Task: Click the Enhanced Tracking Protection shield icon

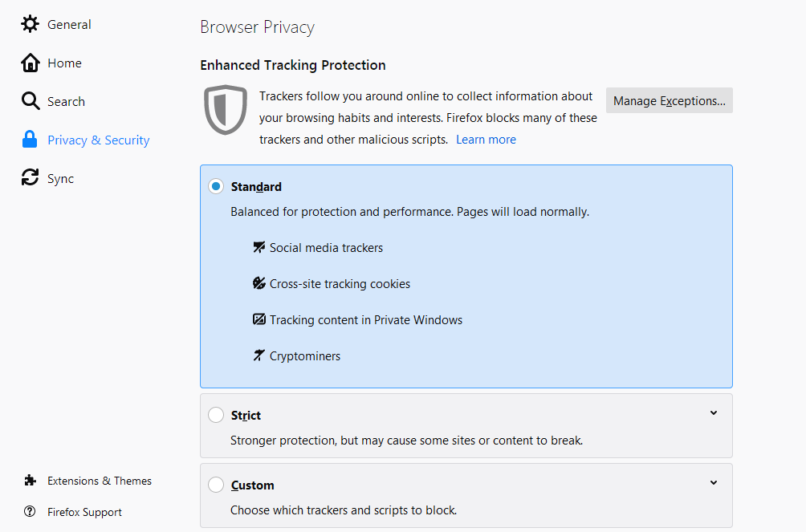Action: (x=226, y=109)
